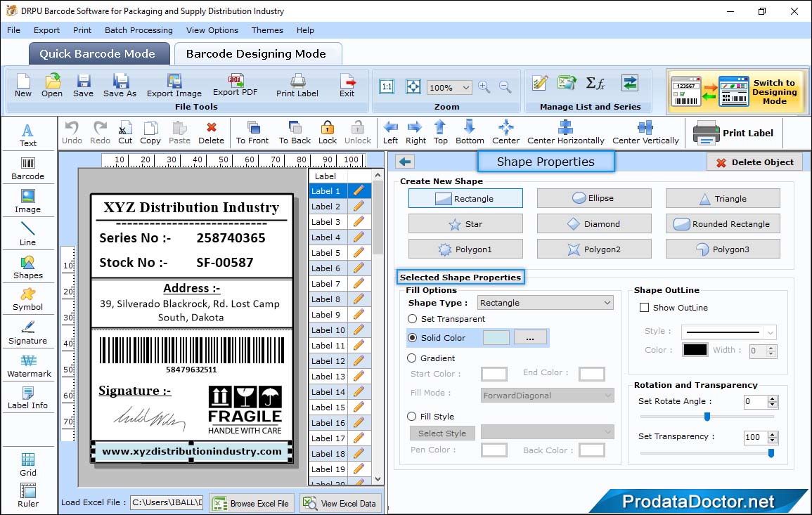Viewport: 812px width, 515px height.
Task: Open Label Info in the sidebar
Action: pos(28,398)
